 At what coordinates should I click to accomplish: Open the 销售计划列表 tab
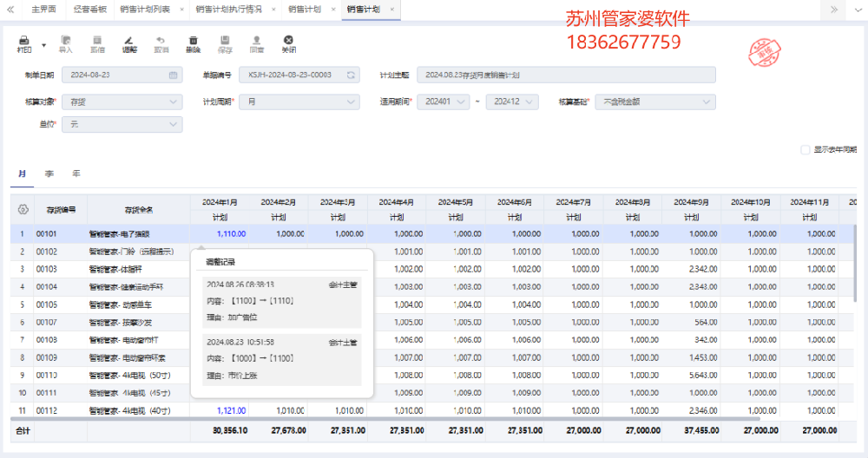point(145,10)
